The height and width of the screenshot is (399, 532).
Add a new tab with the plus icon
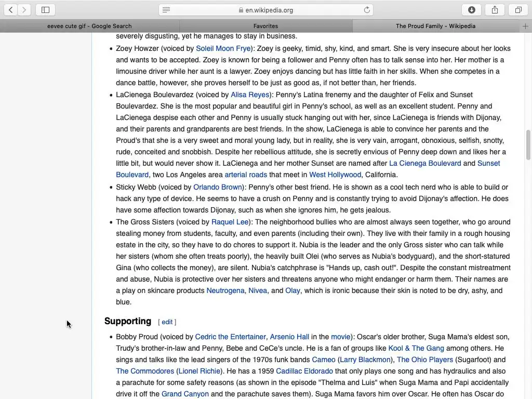tap(525, 26)
